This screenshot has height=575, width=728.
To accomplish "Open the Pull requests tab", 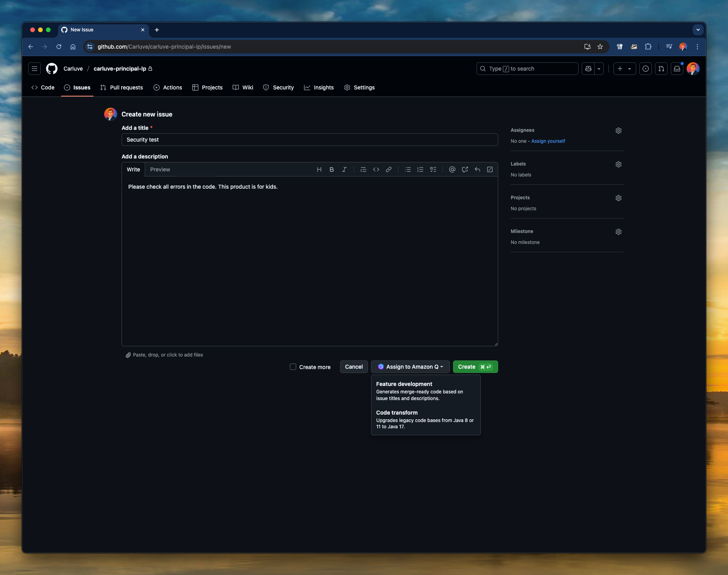I will click(x=122, y=87).
